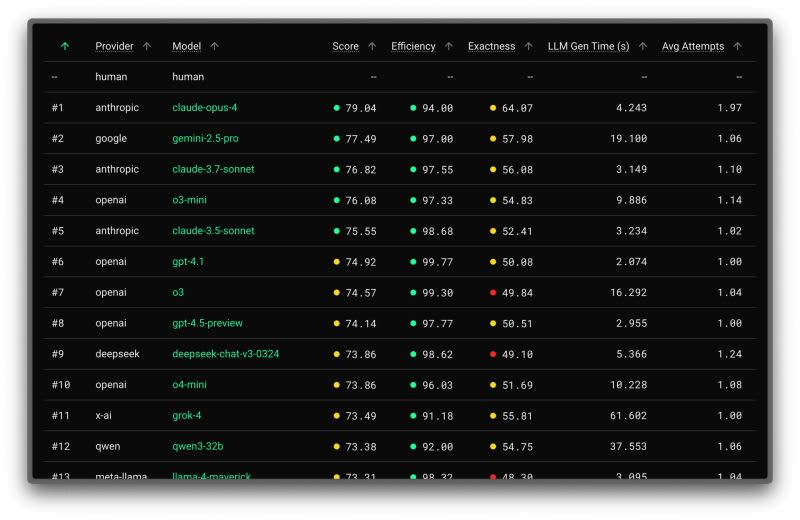
Task: Sort by Exactness column label
Action: tap(491, 46)
